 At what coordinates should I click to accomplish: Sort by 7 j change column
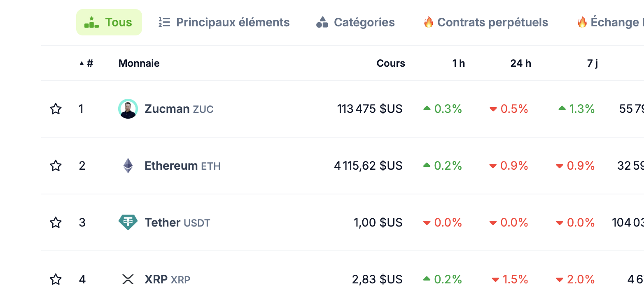coord(593,63)
